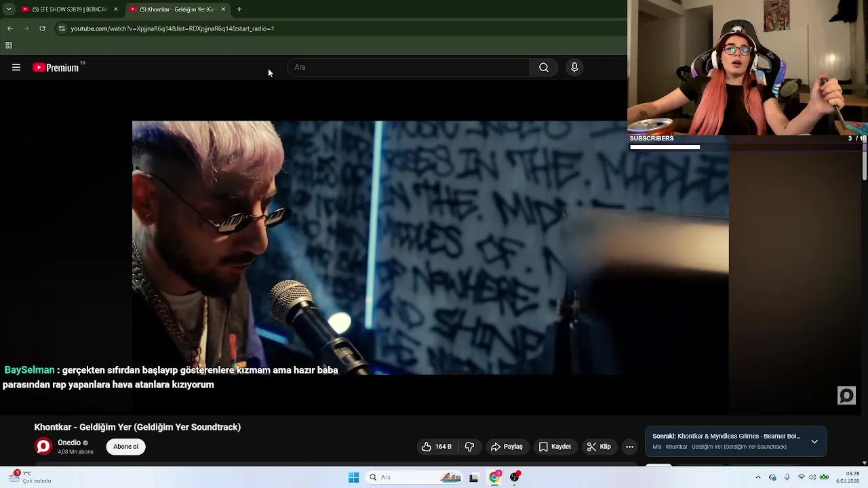Go back in browser history
The width and height of the screenshot is (868, 488).
point(9,28)
